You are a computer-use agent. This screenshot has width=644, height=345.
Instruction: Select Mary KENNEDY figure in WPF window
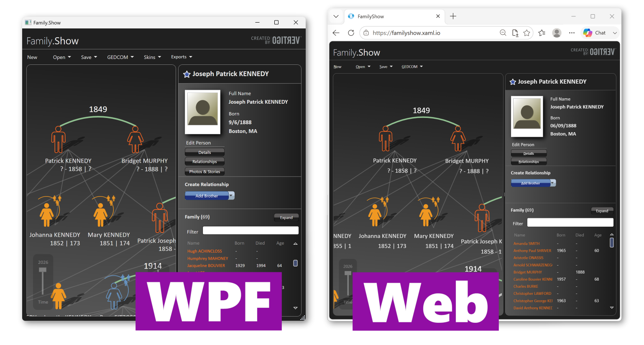(x=100, y=214)
